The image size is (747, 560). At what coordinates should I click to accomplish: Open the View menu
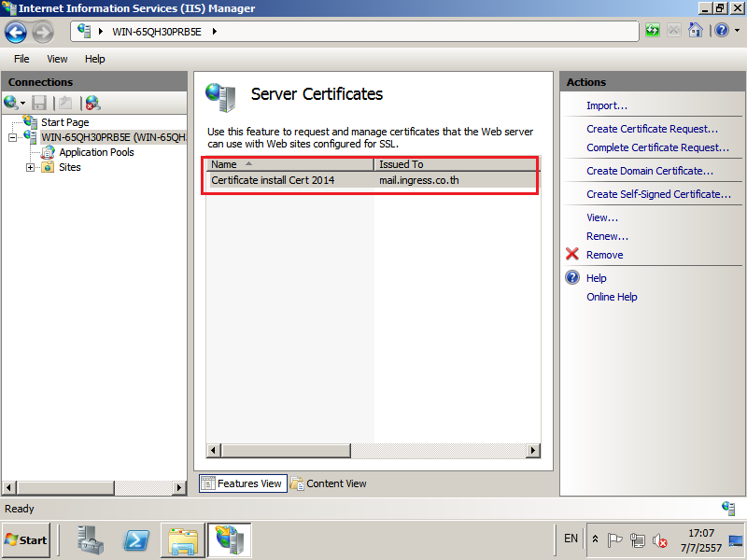pyautogui.click(x=57, y=59)
